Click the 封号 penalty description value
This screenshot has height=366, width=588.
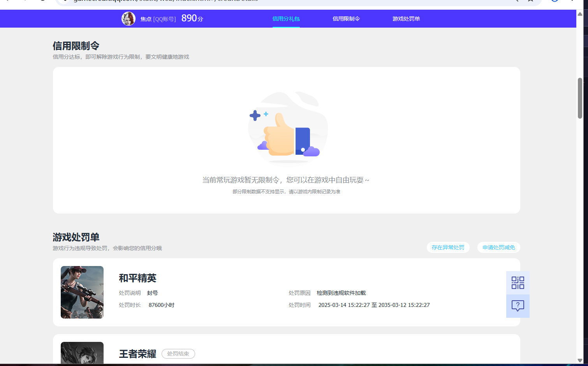153,293
